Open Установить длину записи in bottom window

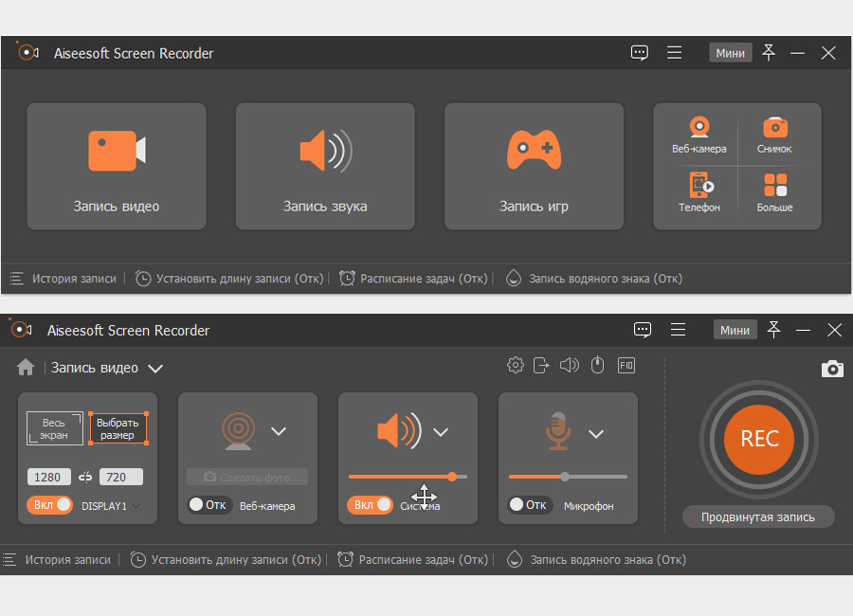pos(227,560)
